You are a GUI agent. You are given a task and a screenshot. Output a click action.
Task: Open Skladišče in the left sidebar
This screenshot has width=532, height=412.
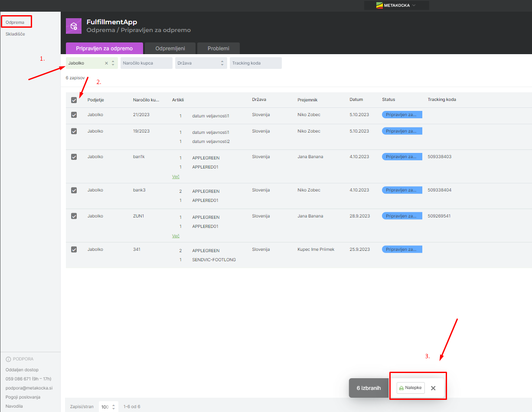click(15, 34)
